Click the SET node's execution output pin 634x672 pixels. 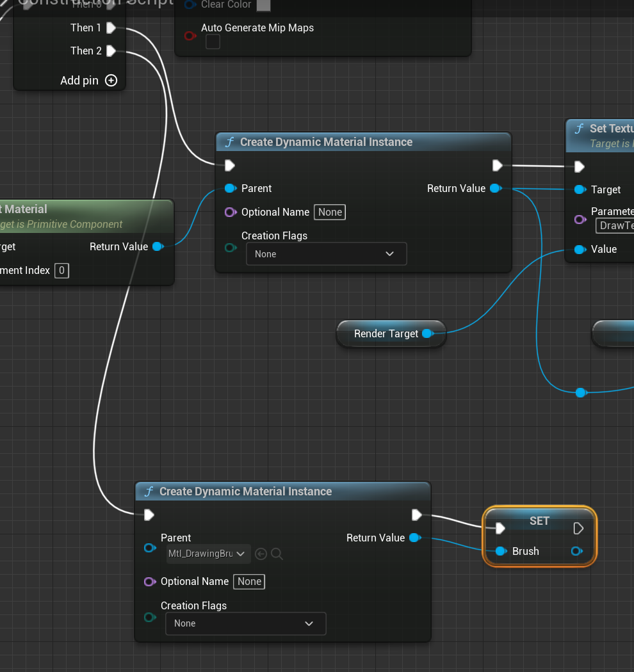tap(578, 528)
